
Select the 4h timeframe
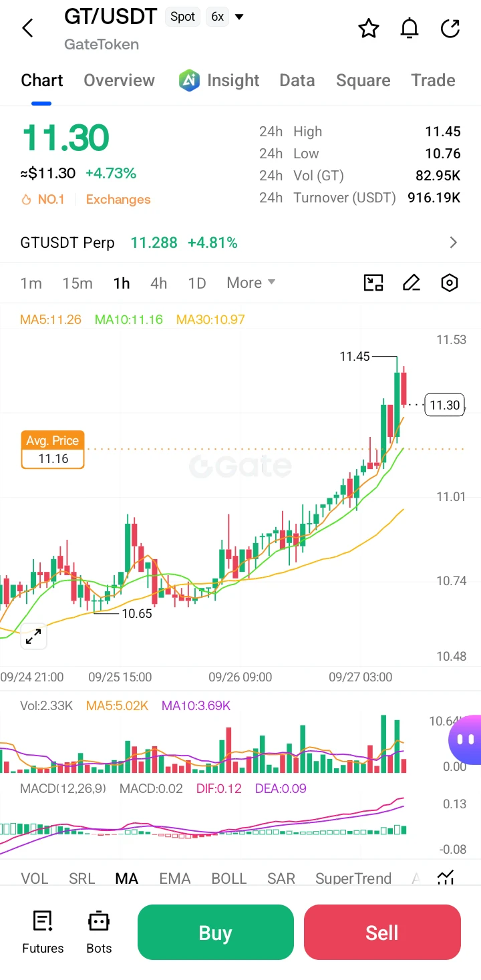tap(159, 283)
